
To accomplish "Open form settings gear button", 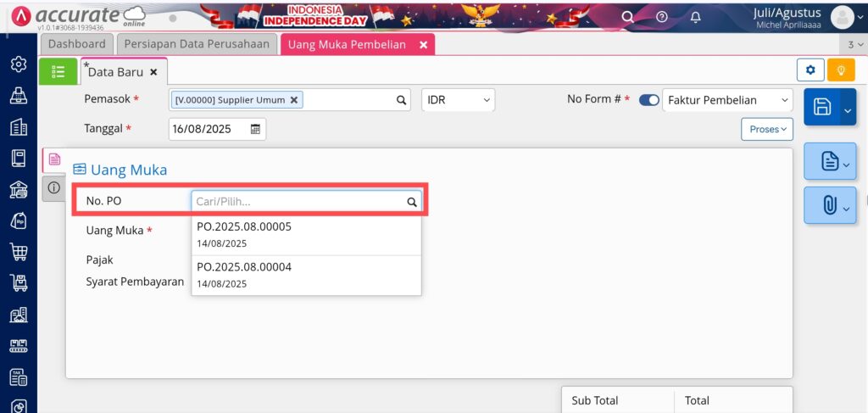I will (x=810, y=70).
